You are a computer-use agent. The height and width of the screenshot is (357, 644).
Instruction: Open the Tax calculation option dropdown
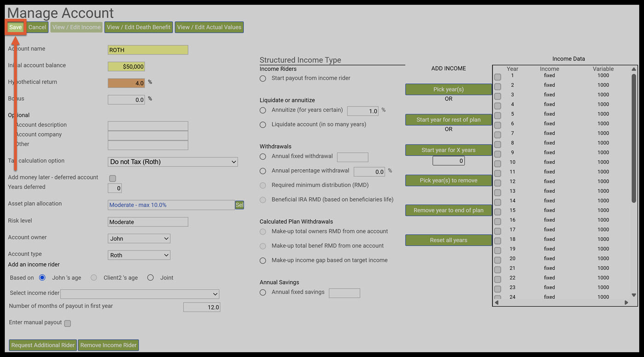coord(172,162)
